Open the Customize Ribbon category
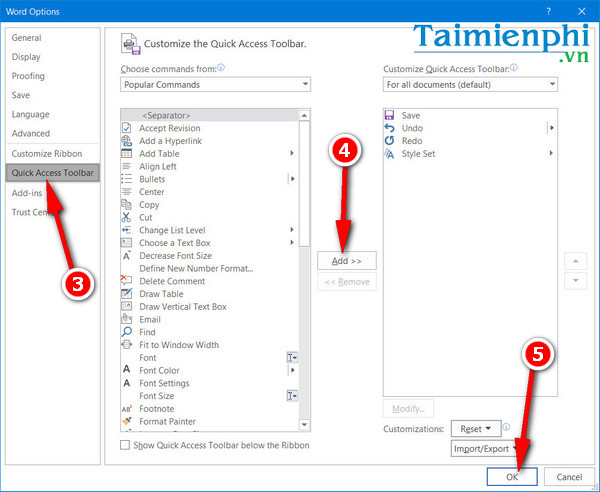Image resolution: width=600 pixels, height=492 pixels. (47, 153)
